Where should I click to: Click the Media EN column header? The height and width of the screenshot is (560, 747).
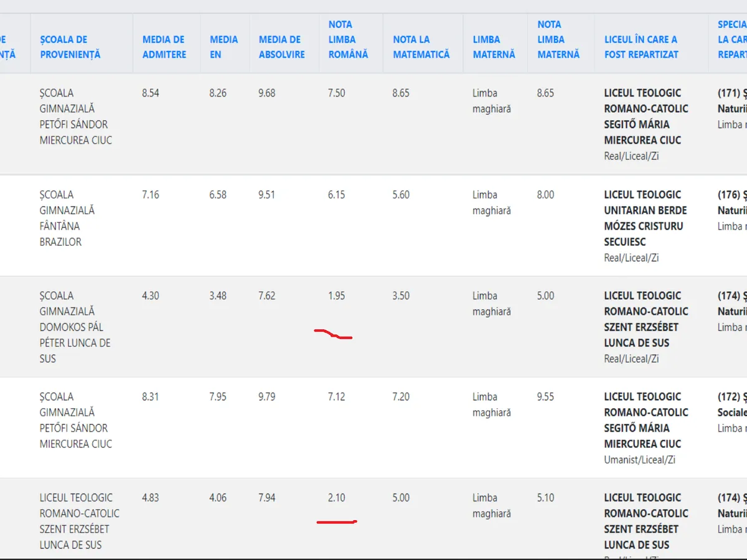tap(223, 47)
